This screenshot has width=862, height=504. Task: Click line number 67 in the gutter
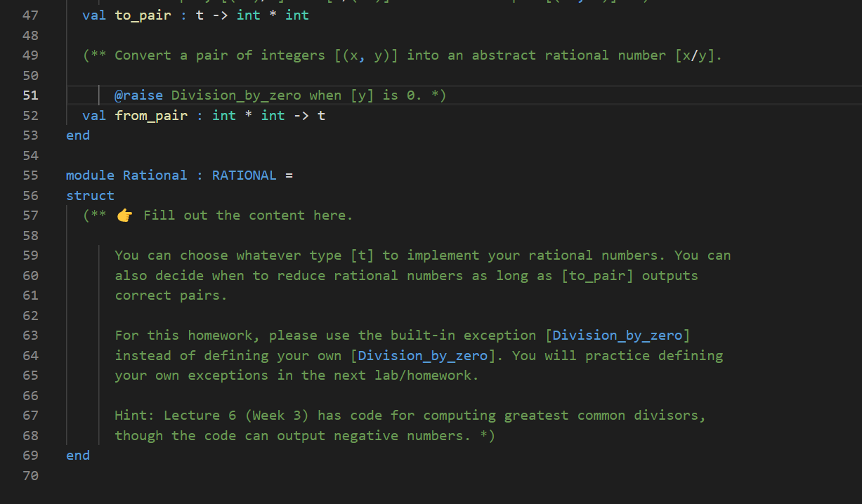pos(31,415)
